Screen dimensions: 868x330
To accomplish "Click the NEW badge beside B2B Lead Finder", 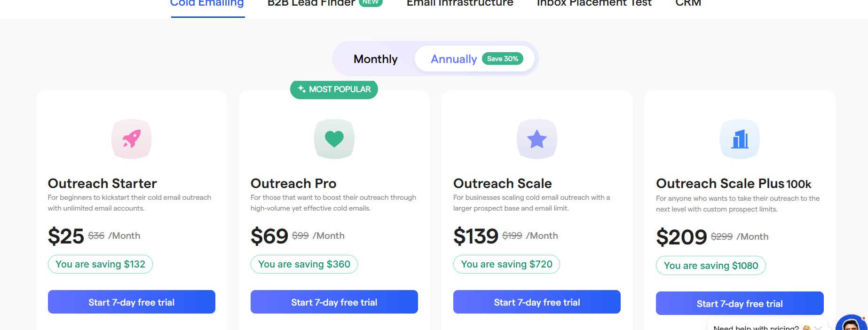I will [x=370, y=2].
